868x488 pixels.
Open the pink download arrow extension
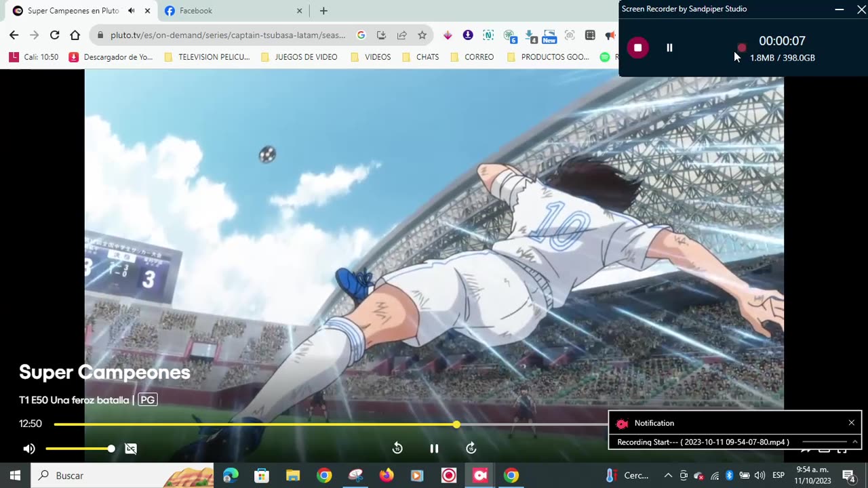(448, 35)
